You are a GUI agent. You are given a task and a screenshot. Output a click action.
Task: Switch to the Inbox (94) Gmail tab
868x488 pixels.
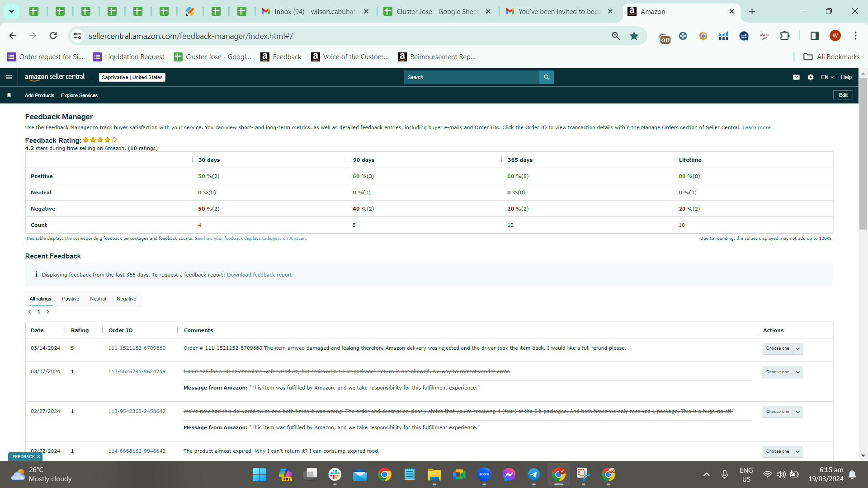click(x=315, y=12)
